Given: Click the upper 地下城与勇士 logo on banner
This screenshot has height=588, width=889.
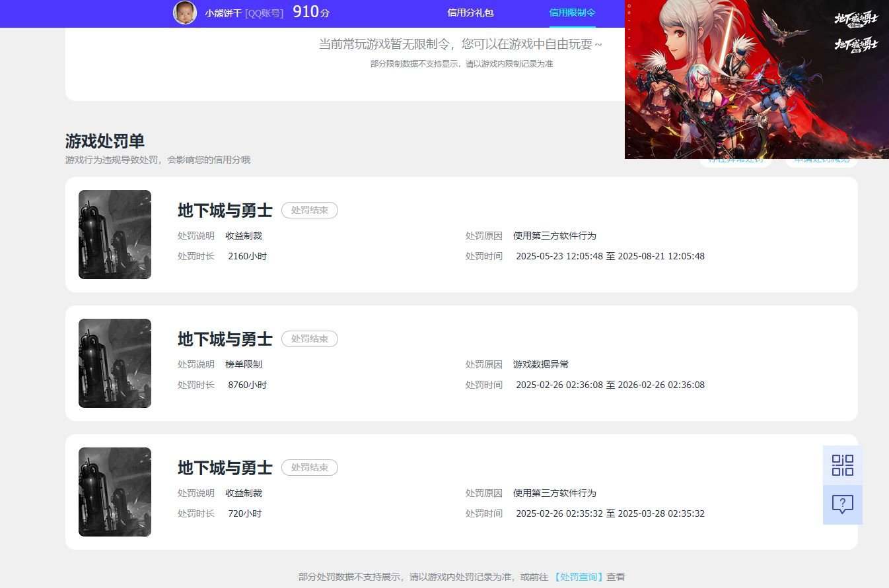Looking at the screenshot, I should coord(857,19).
